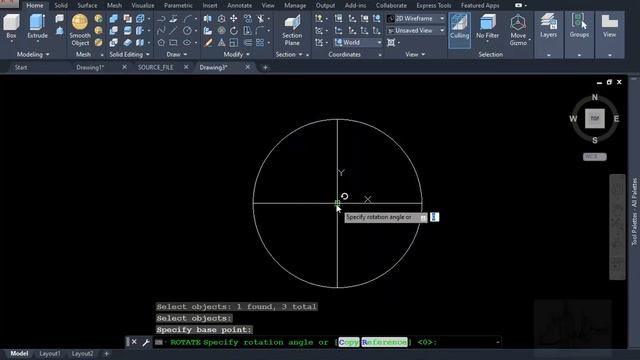Screen dimensions: 640x360
Task: Open the Groups panel button
Action: (x=579, y=35)
